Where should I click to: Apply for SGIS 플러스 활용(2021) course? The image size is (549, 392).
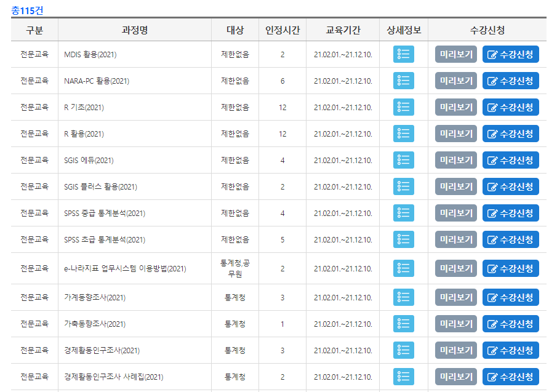510,186
